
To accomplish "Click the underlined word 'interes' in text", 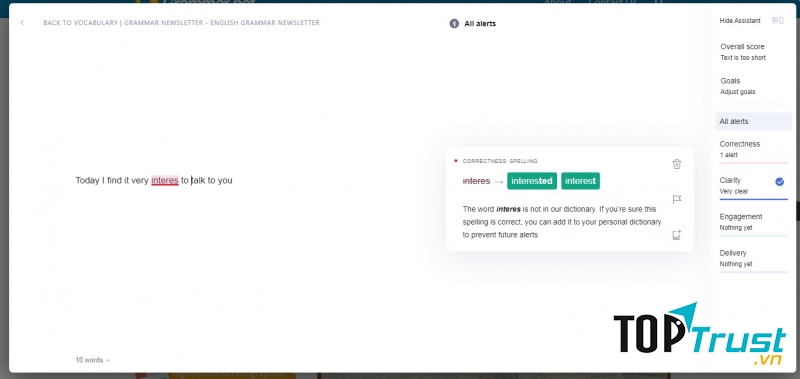I will coord(165,180).
